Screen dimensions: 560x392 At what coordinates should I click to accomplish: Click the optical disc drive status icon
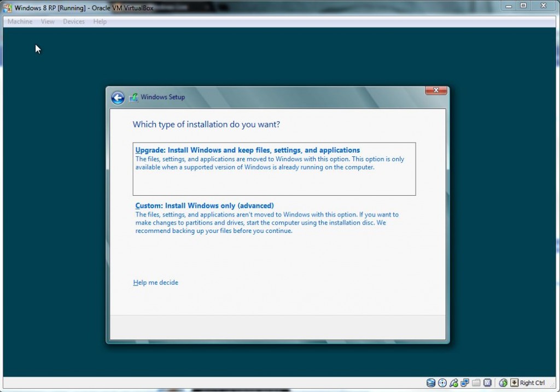(442, 383)
